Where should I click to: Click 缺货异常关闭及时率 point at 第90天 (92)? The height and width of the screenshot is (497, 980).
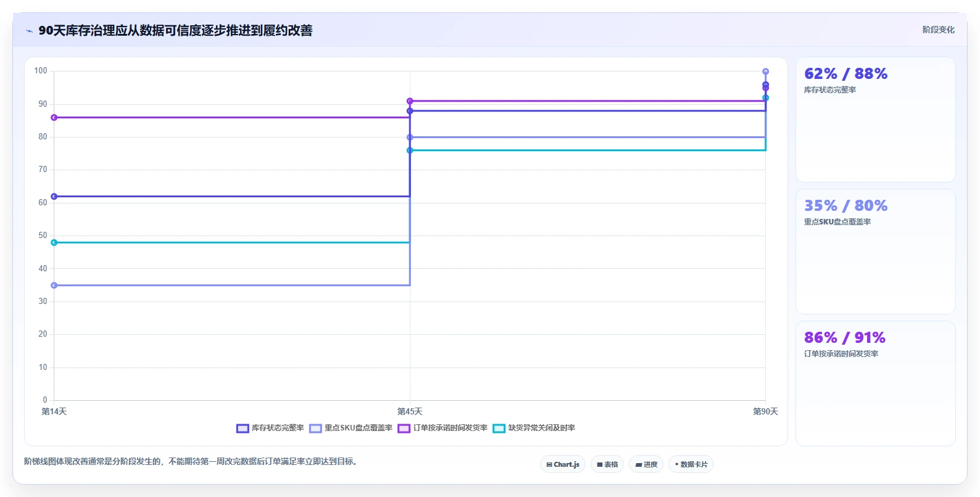click(765, 98)
